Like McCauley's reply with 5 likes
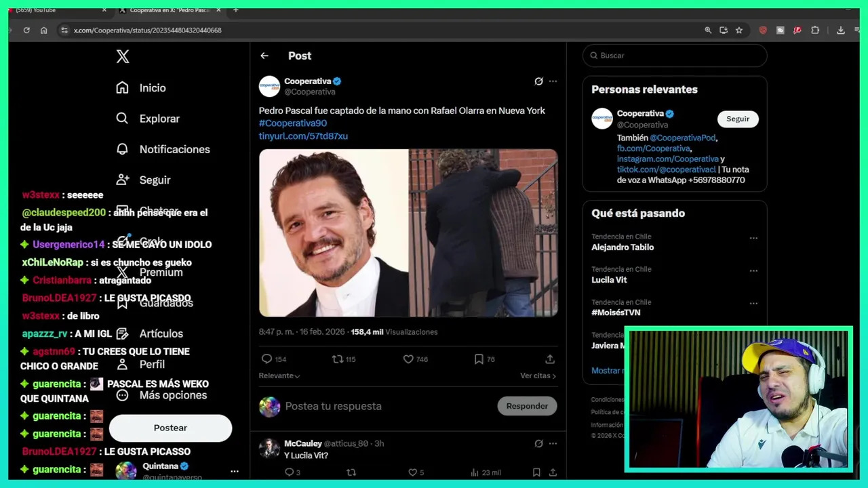The image size is (868, 488). 411,472
